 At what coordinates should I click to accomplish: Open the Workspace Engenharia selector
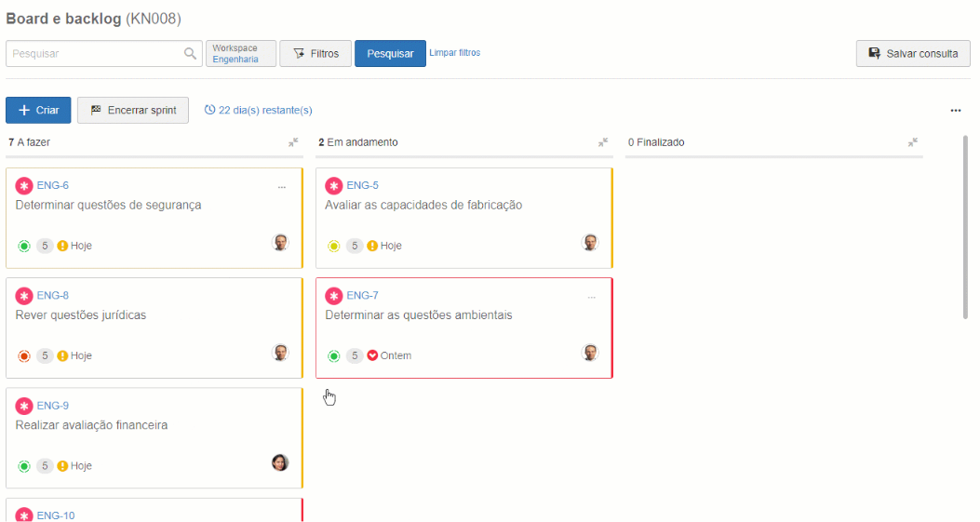241,54
